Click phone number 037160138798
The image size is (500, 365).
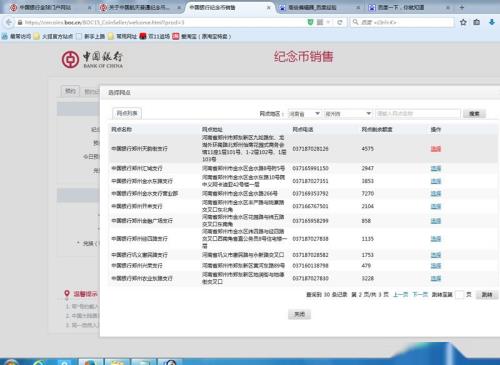click(x=310, y=266)
